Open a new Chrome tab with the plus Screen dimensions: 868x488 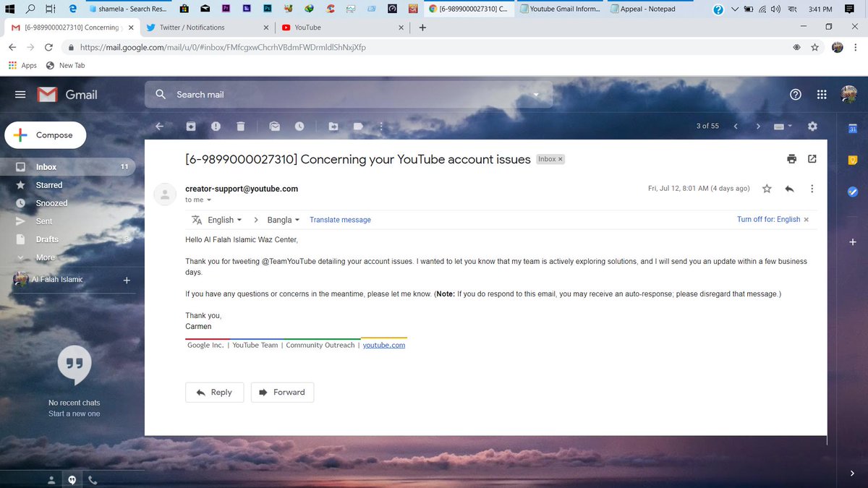[422, 27]
